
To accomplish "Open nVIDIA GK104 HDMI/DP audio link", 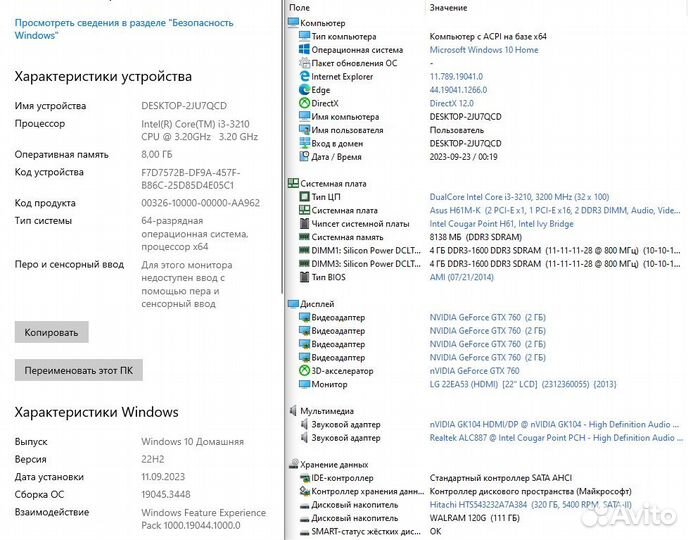I will pos(554,424).
